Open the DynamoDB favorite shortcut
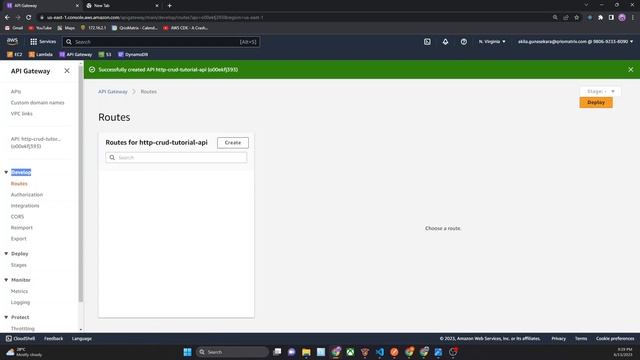The image size is (640, 360). pos(133,54)
